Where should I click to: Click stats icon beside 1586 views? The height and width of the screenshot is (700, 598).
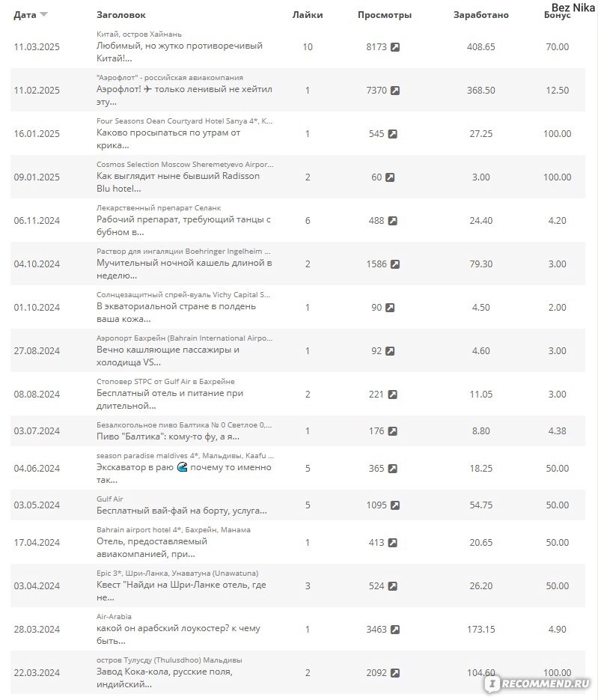tap(395, 264)
